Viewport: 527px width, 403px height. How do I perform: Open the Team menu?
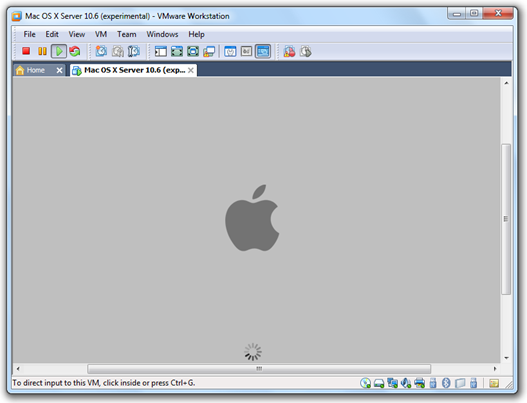tap(127, 34)
